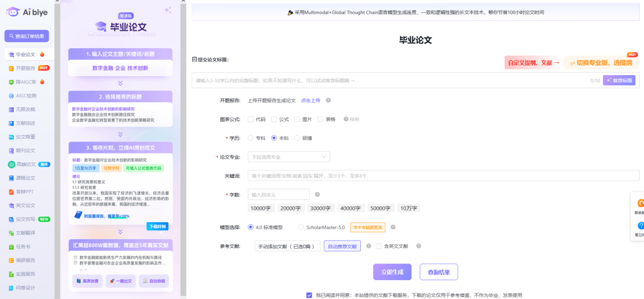
Task: Choose the ScholarMaster-5.0 model option
Action: coord(301,227)
